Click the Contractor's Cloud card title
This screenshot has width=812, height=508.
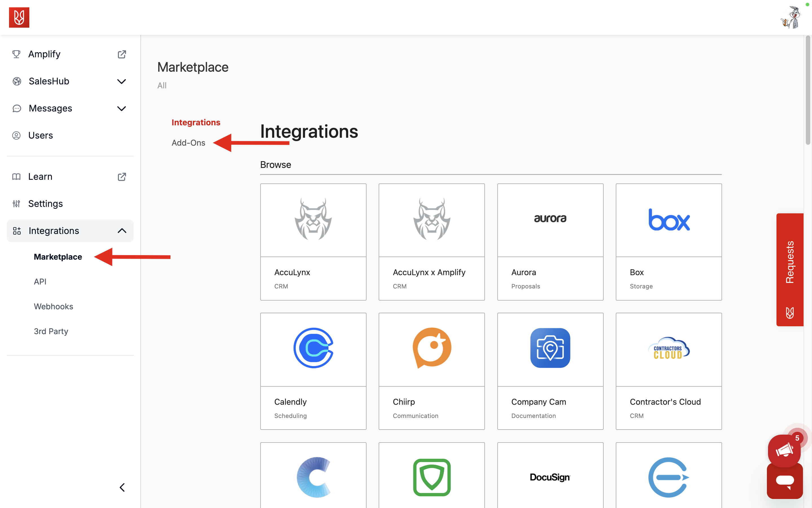(665, 402)
